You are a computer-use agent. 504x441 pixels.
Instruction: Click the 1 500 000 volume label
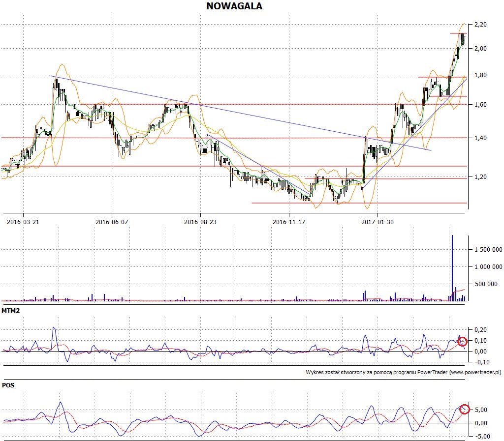pyautogui.click(x=488, y=250)
